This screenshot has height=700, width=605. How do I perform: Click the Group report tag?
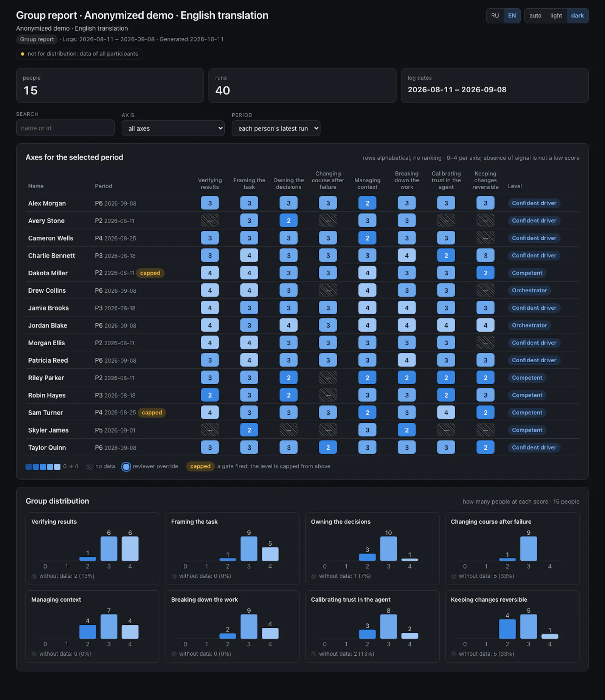point(37,39)
